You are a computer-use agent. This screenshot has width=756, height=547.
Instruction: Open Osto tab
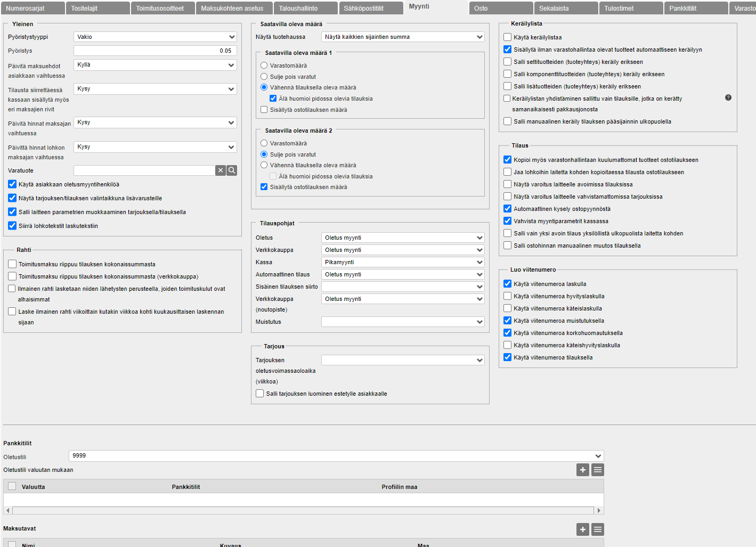(x=501, y=8)
